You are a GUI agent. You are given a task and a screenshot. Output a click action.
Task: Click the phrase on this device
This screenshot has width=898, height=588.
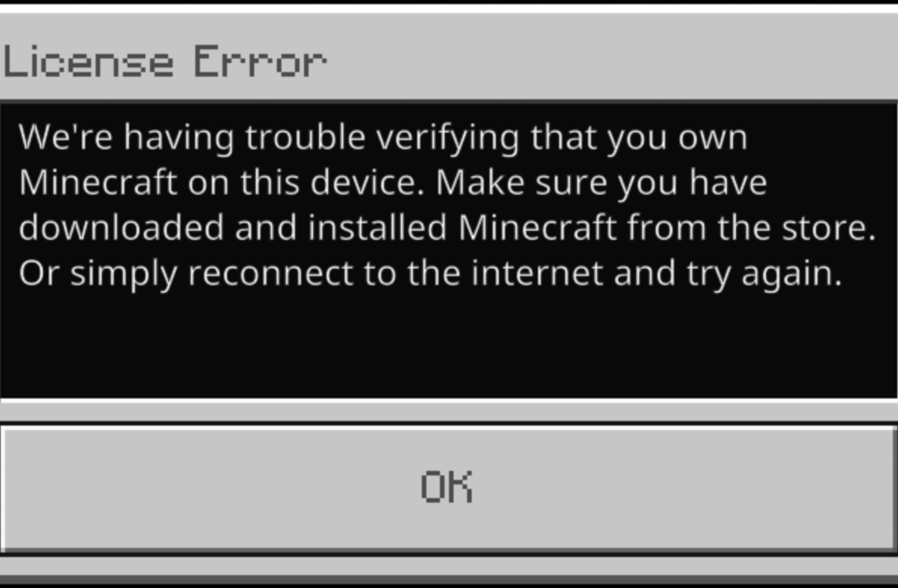point(306,182)
